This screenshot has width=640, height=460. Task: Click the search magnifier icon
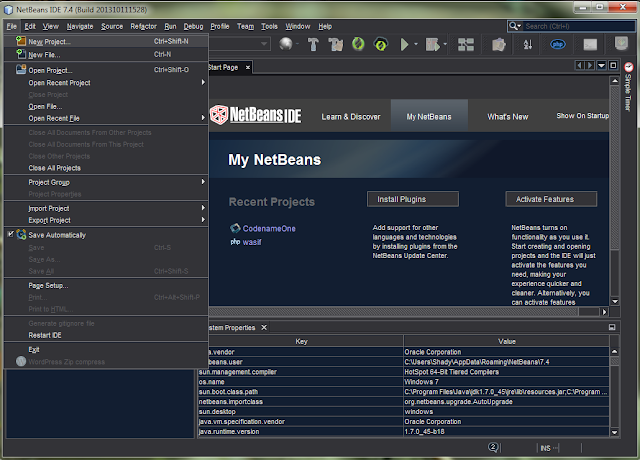coord(514,26)
